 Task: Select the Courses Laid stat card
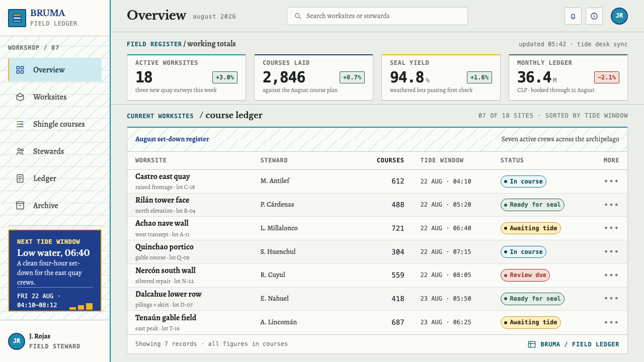pyautogui.click(x=313, y=77)
